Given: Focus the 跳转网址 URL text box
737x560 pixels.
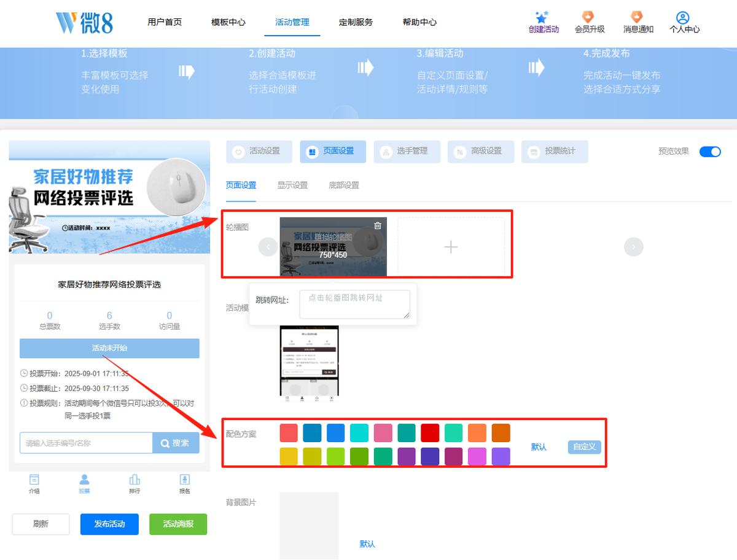Looking at the screenshot, I should point(355,305).
